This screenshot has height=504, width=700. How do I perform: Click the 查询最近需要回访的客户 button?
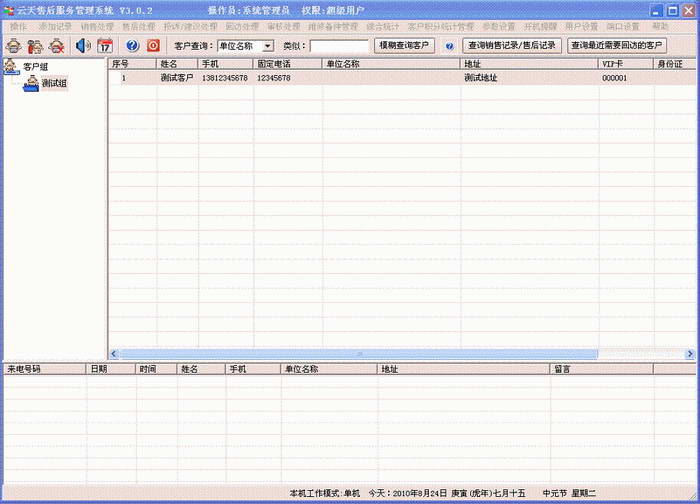click(x=617, y=46)
